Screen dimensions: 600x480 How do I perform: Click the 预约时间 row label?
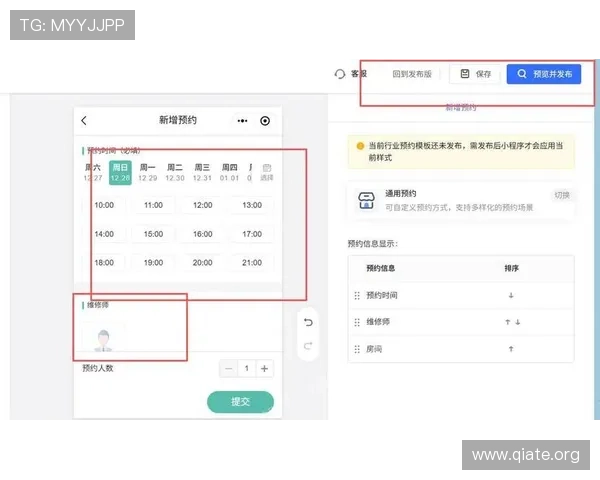[382, 296]
